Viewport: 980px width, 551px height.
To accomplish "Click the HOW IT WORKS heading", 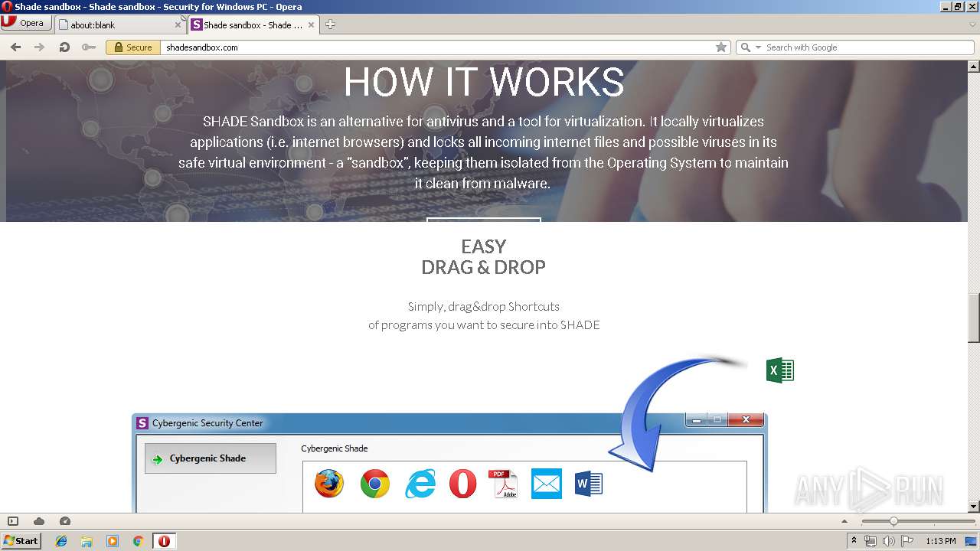I will click(484, 82).
